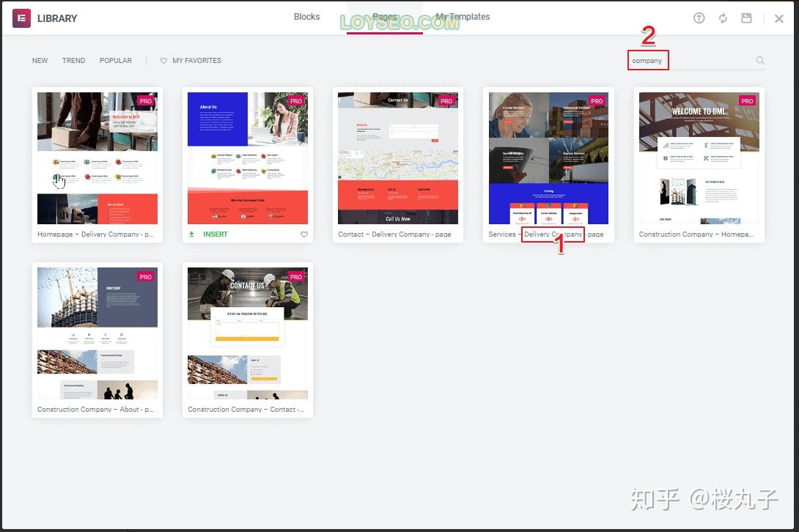This screenshot has height=532, width=799.
Task: Click 'Contact – Delivery Company - page' caption
Action: pyautogui.click(x=394, y=234)
